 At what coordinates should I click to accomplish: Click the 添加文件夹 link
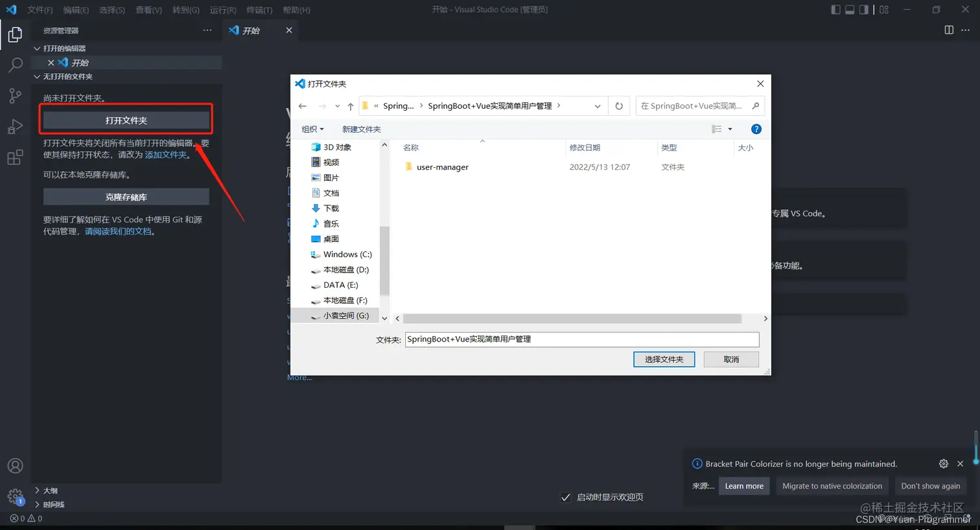coord(166,155)
